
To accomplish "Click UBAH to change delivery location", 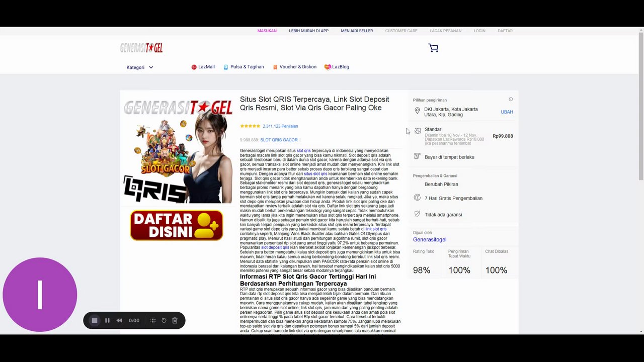I will click(x=507, y=112).
